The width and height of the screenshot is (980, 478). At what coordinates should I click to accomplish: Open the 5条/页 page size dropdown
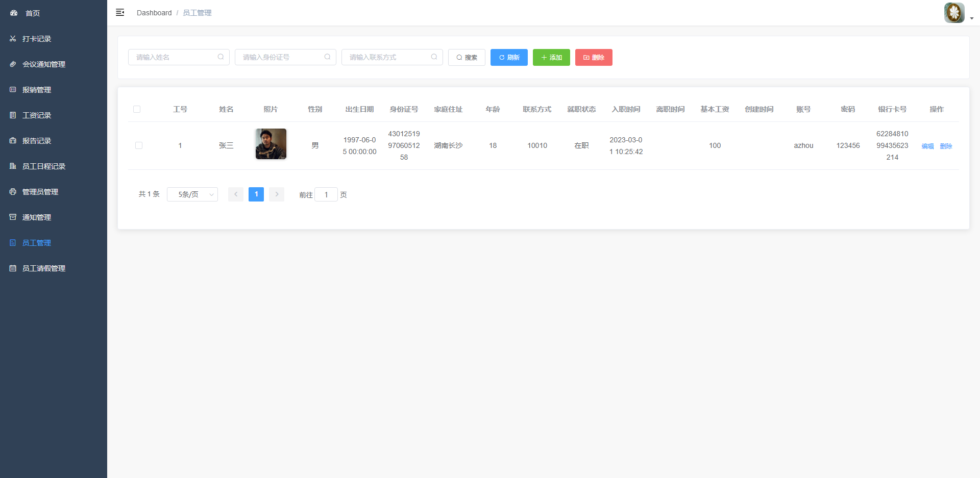(192, 194)
